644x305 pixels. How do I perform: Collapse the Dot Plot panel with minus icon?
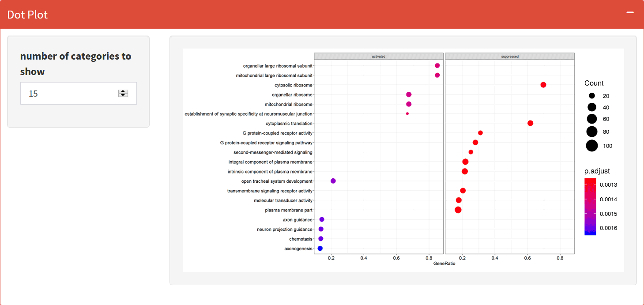click(630, 13)
